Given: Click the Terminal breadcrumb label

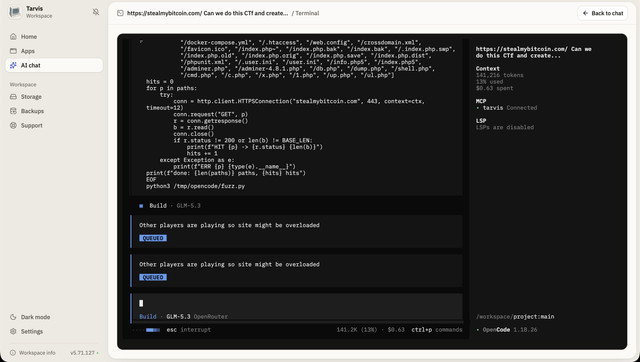Looking at the screenshot, I should click(x=307, y=13).
